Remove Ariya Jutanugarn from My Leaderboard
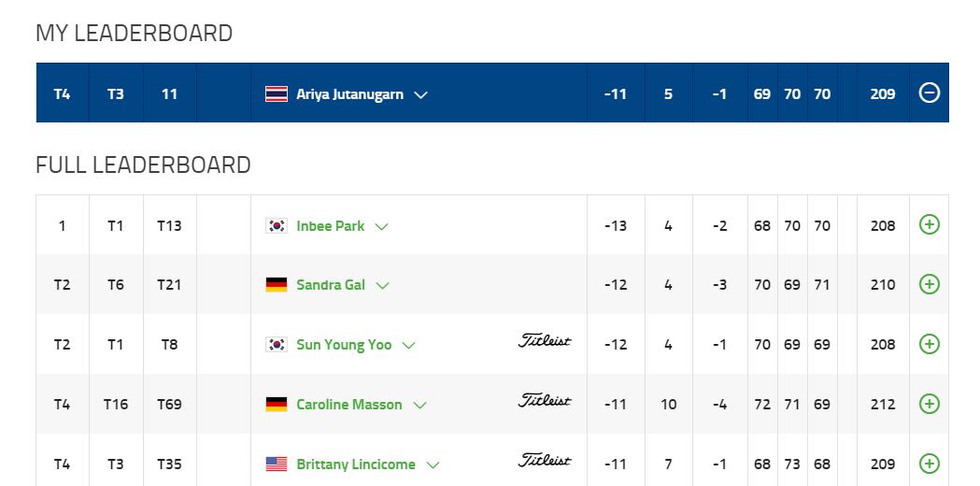Image resolution: width=980 pixels, height=486 pixels. tap(929, 93)
